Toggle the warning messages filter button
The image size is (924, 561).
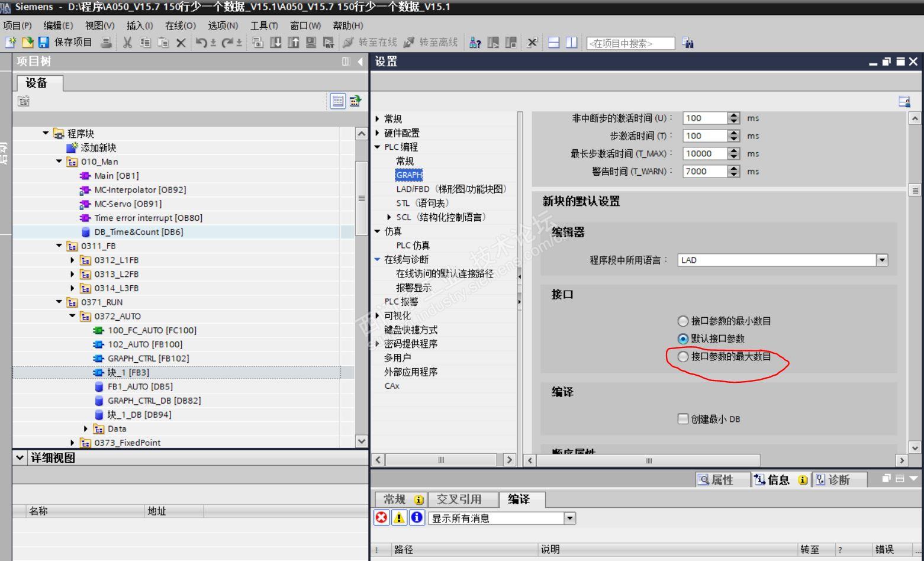pyautogui.click(x=400, y=518)
